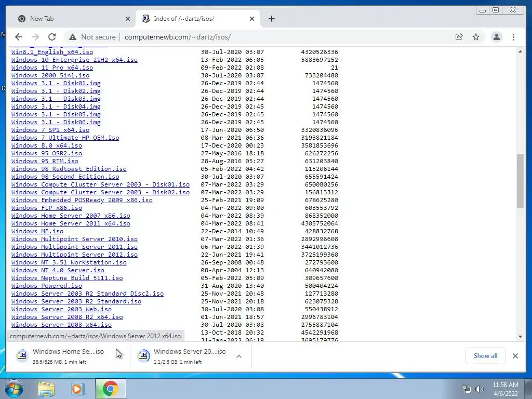Download Compute Cluster Server 2003 Disk01.iso
The height and width of the screenshot is (399, 532).
point(100,184)
